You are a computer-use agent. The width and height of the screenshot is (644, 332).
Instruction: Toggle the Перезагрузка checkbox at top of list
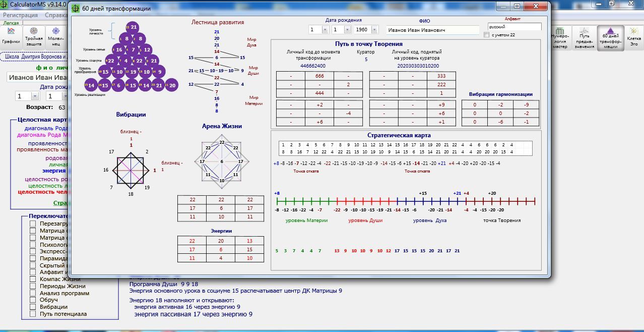[x=33, y=224]
